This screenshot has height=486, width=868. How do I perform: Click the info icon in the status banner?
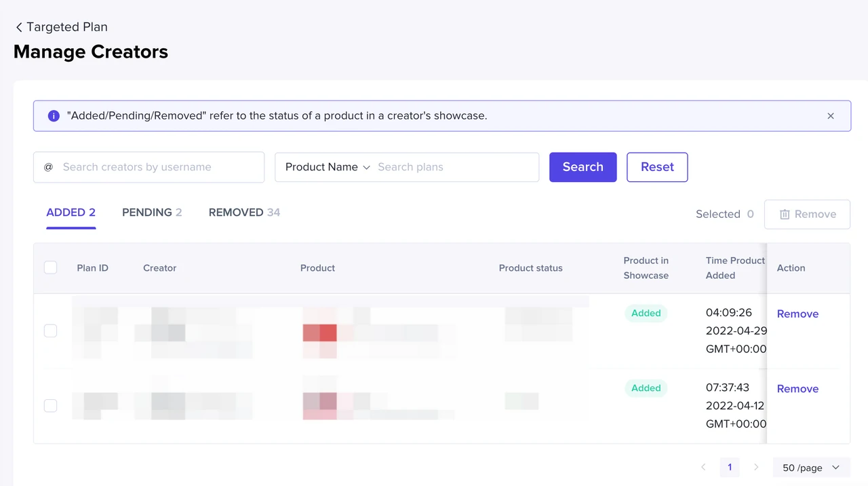click(54, 116)
